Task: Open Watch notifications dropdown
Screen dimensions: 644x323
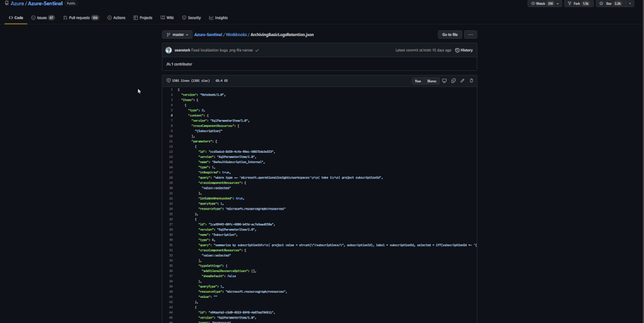Action: click(545, 3)
